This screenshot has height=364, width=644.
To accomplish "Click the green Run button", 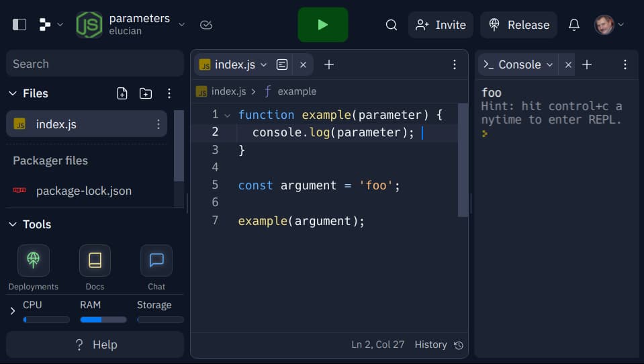I will (322, 25).
